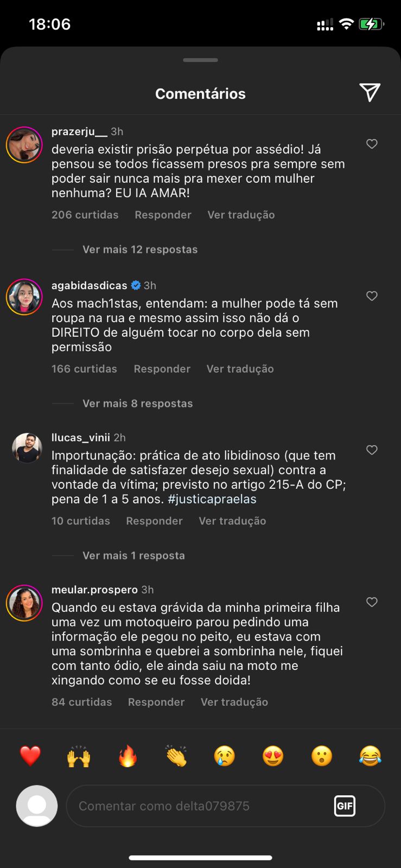401x868 pixels.
Task: Open agabidasdicas profile picture
Action: click(24, 297)
